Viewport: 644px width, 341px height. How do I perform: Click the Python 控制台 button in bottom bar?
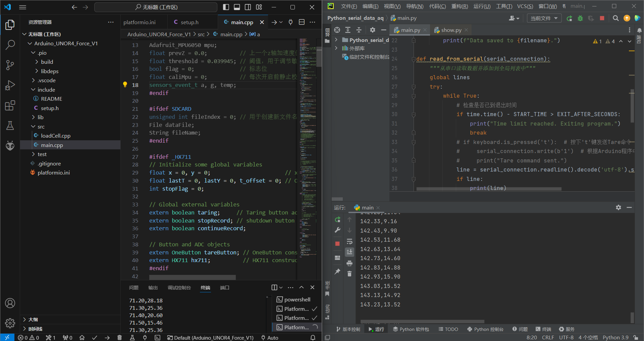click(485, 329)
